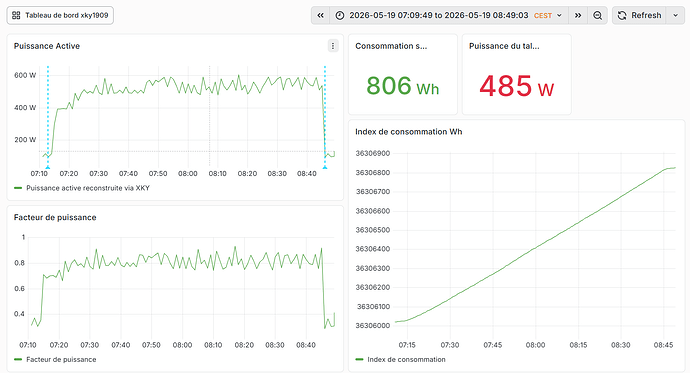Screen dimensions: 690x373
Task: Click the Consommation s... panel title
Action: pos(391,46)
